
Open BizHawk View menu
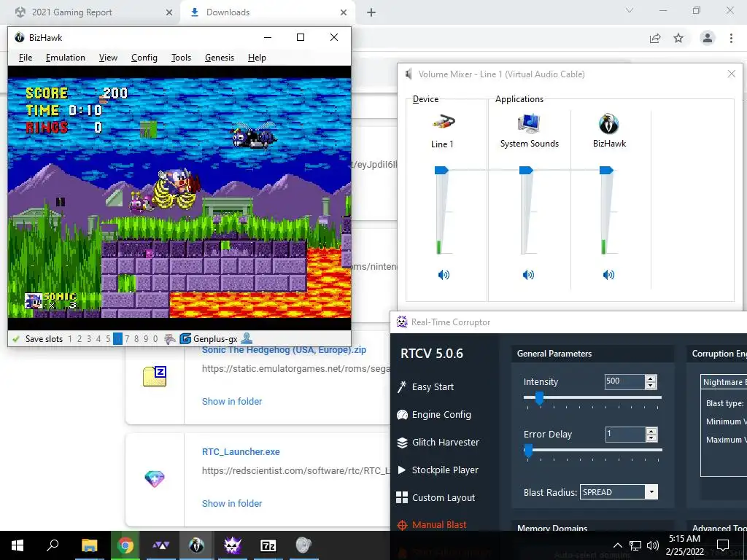click(108, 58)
